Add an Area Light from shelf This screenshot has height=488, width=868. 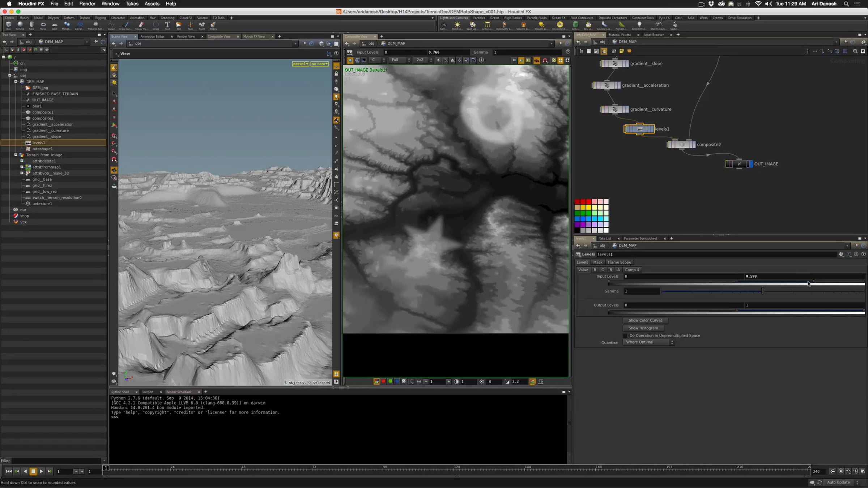tap(487, 25)
